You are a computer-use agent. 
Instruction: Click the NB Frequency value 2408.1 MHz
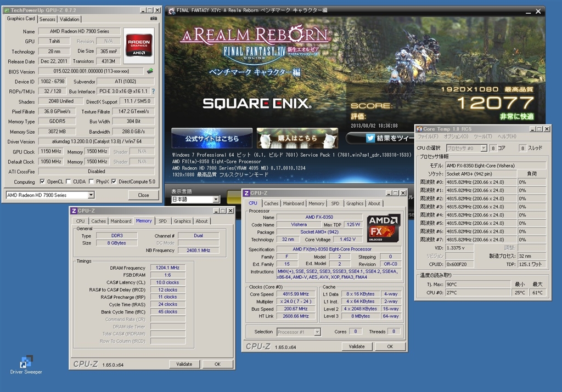198,251
